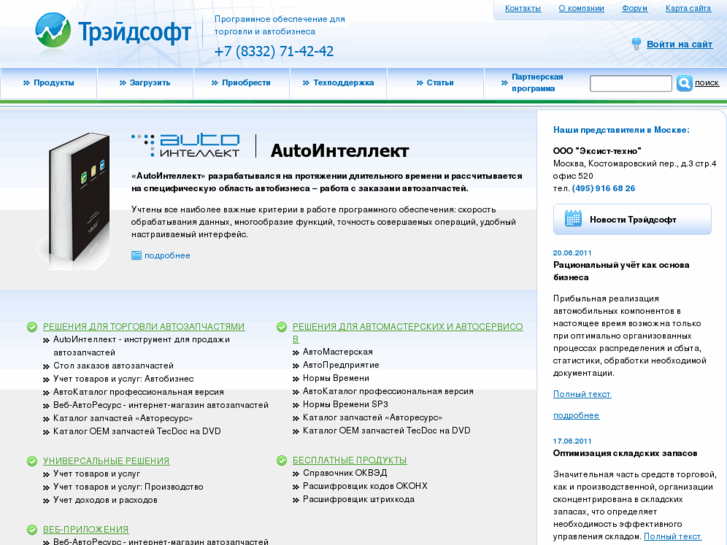Click the folder icon beside подробнее
727x545 pixels.
pyautogui.click(x=136, y=256)
